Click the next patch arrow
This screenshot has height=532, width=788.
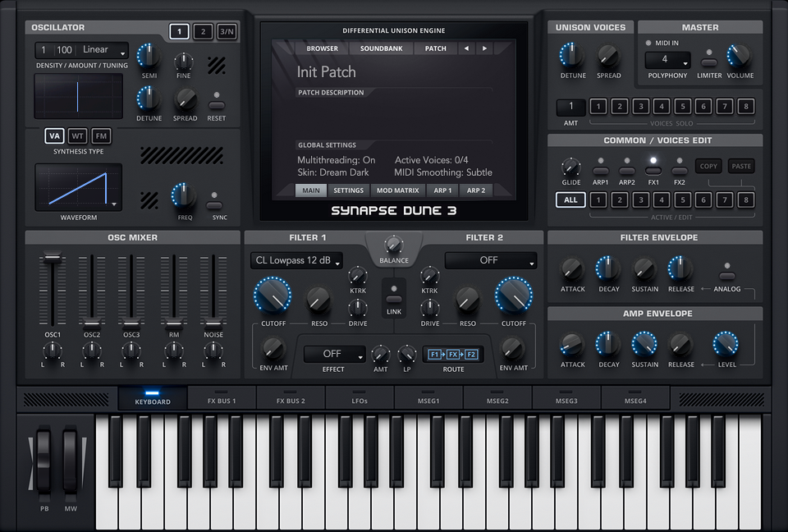484,48
